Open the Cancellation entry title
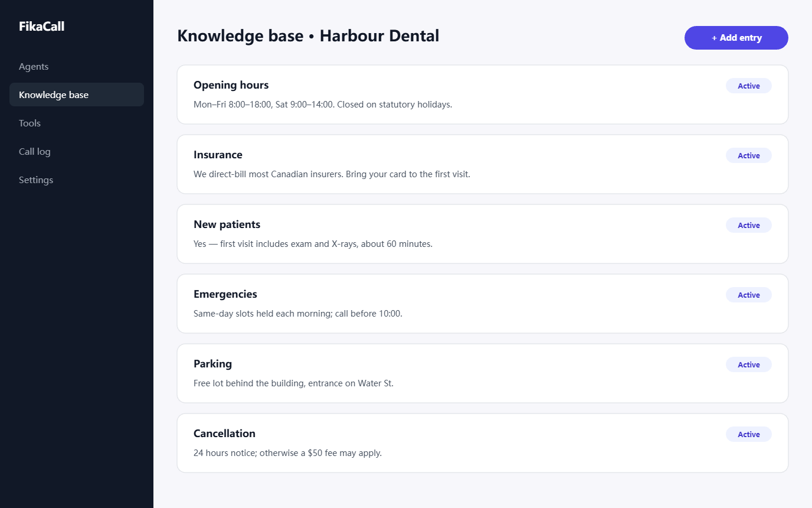Screen dimensions: 812x508 click(224, 434)
